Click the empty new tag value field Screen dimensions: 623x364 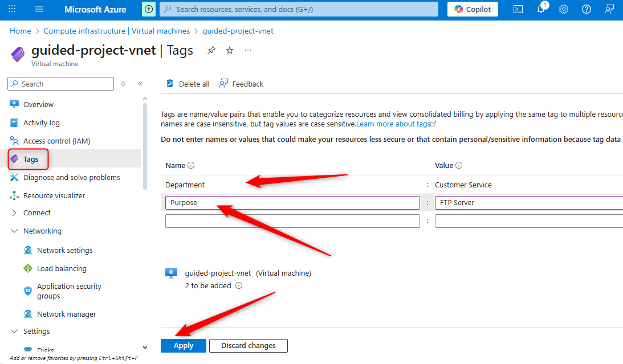coord(529,221)
